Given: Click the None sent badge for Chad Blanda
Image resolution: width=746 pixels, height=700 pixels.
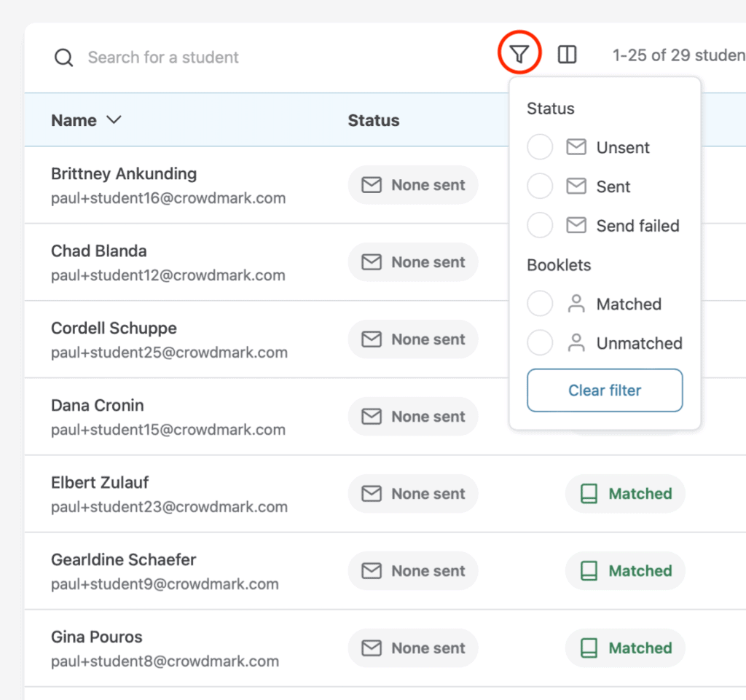Looking at the screenshot, I should click(413, 262).
